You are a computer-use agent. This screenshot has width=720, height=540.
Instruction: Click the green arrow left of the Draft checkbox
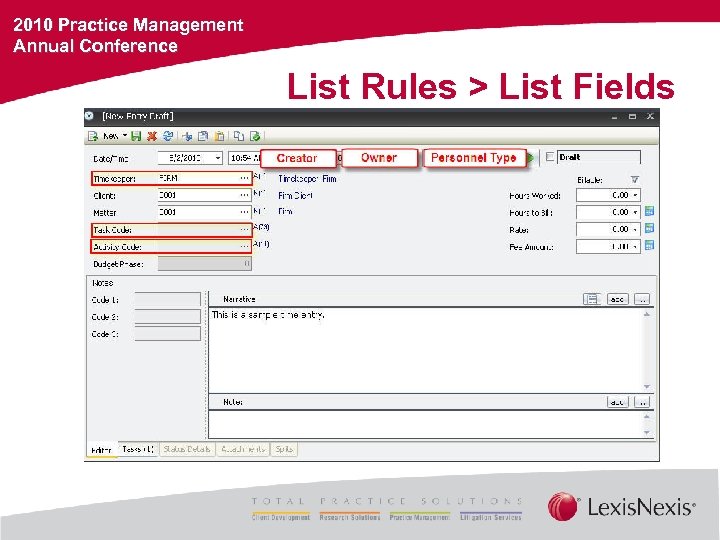531,158
